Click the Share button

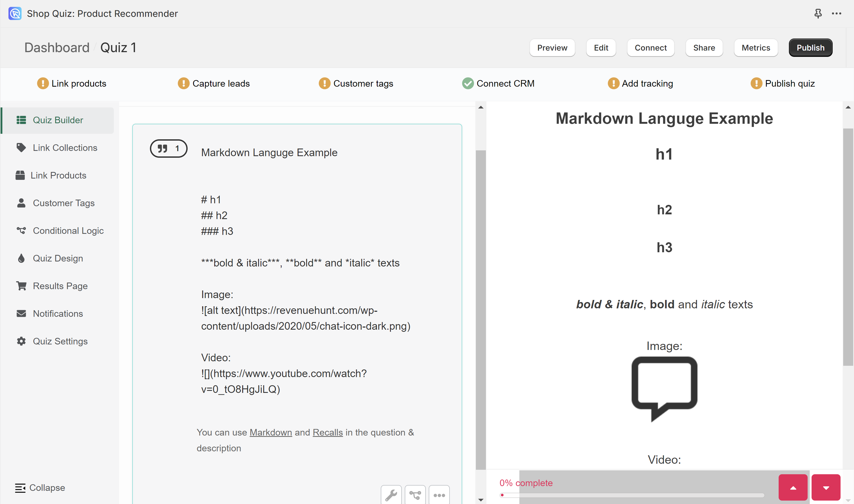click(x=704, y=48)
